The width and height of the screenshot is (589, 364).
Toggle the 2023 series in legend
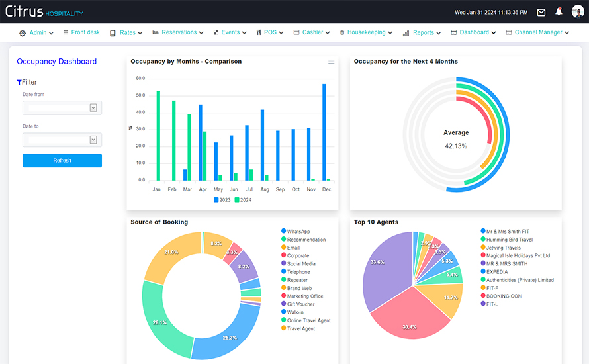[222, 199]
